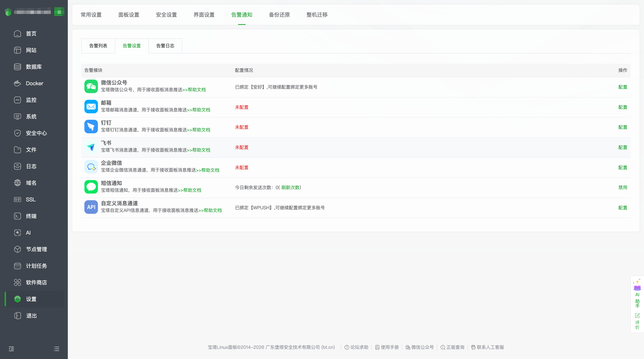Click 配置 for 邮箱 row
Image resolution: width=644 pixels, height=359 pixels.
(x=623, y=107)
